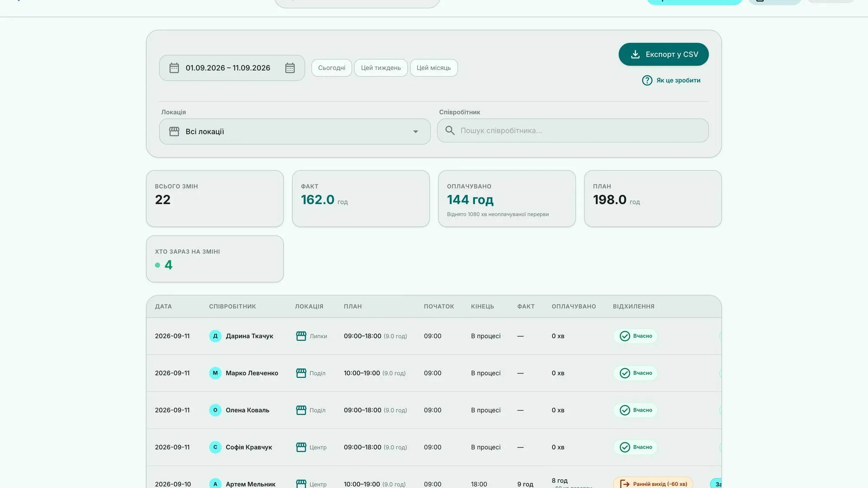The width and height of the screenshot is (868, 488).
Task: Open the Як це зробити help link
Action: (x=671, y=80)
